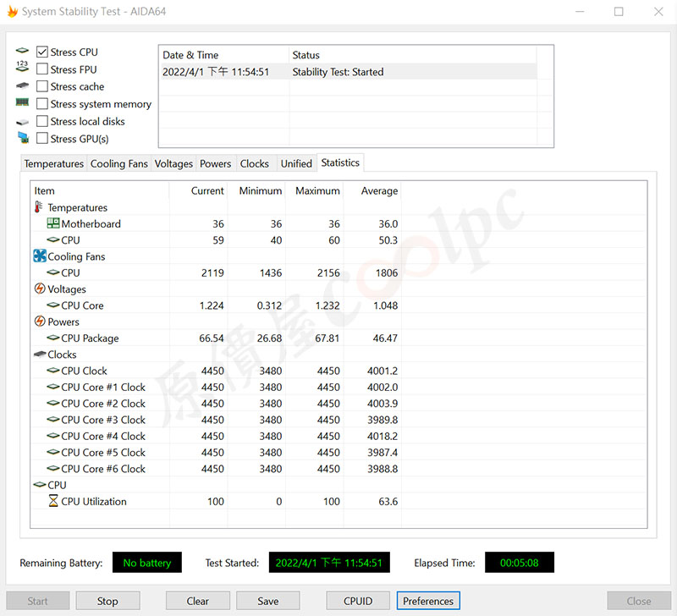Click the Date & Time log column header
Viewport: 677px width, 616px height.
tap(224, 55)
